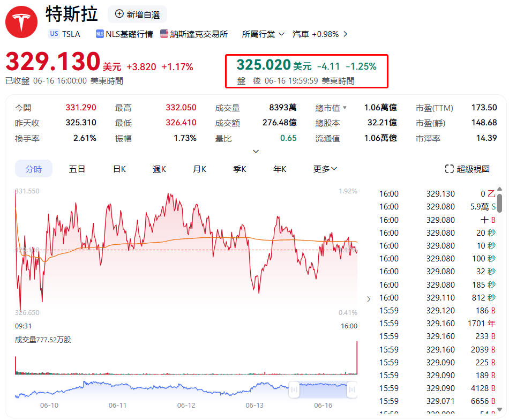The image size is (509, 420).
Task: Click the trades list scroll-down arrow
Action: 500,410
